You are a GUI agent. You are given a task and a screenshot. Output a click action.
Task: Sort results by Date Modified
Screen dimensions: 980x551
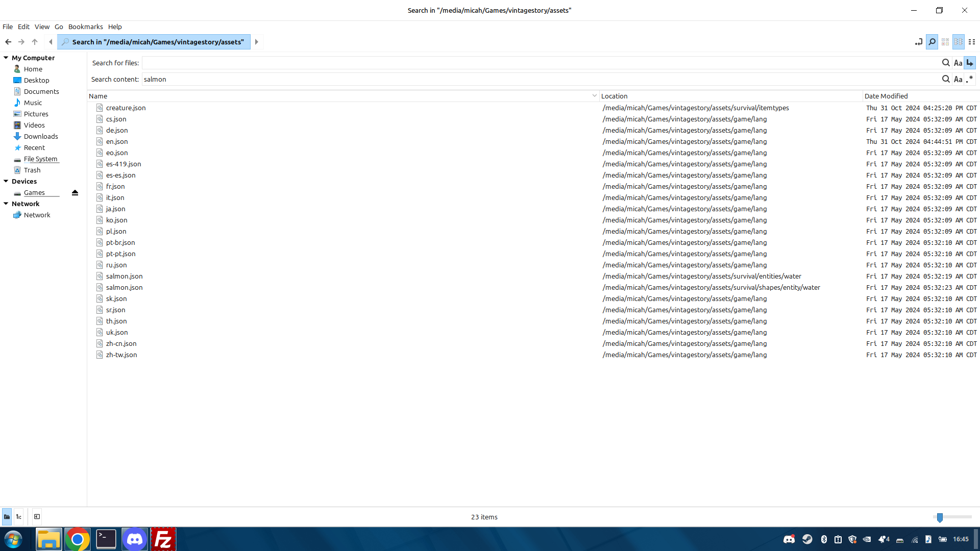tap(886, 96)
